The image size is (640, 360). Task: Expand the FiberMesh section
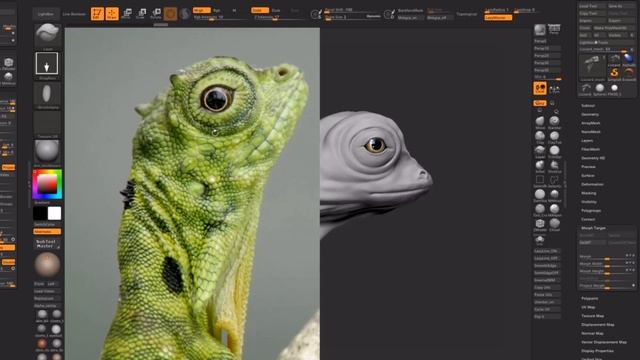pos(591,149)
